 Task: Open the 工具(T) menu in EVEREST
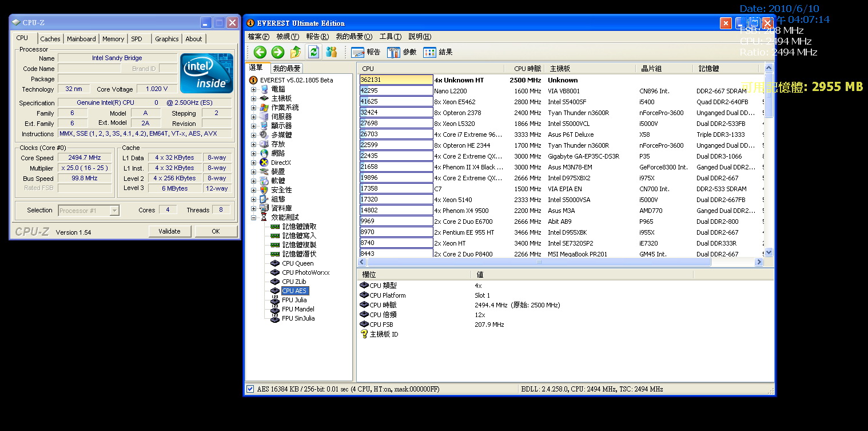tap(390, 37)
